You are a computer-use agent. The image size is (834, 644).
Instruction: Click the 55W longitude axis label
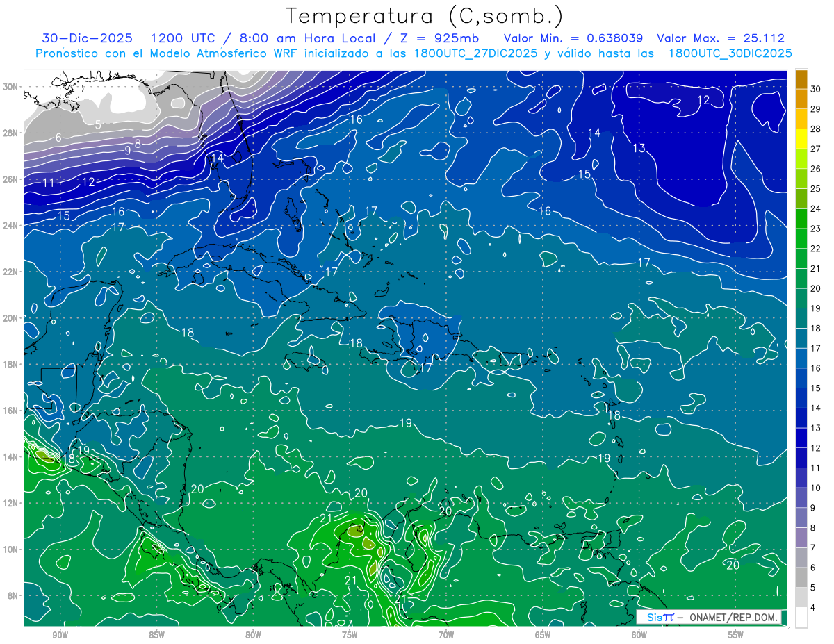click(x=736, y=635)
